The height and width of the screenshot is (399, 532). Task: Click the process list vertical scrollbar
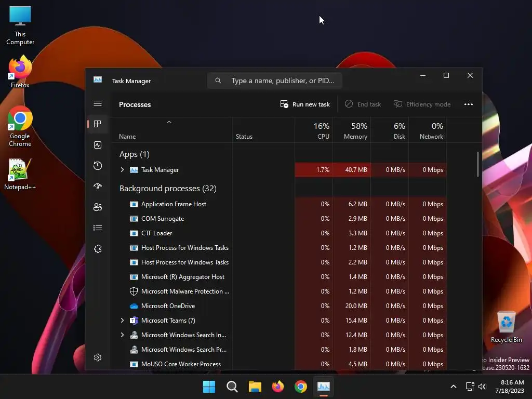point(478,164)
